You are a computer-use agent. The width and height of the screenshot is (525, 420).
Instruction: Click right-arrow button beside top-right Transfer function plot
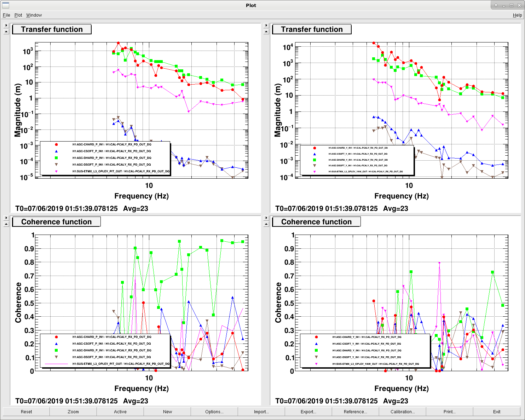[x=266, y=25]
